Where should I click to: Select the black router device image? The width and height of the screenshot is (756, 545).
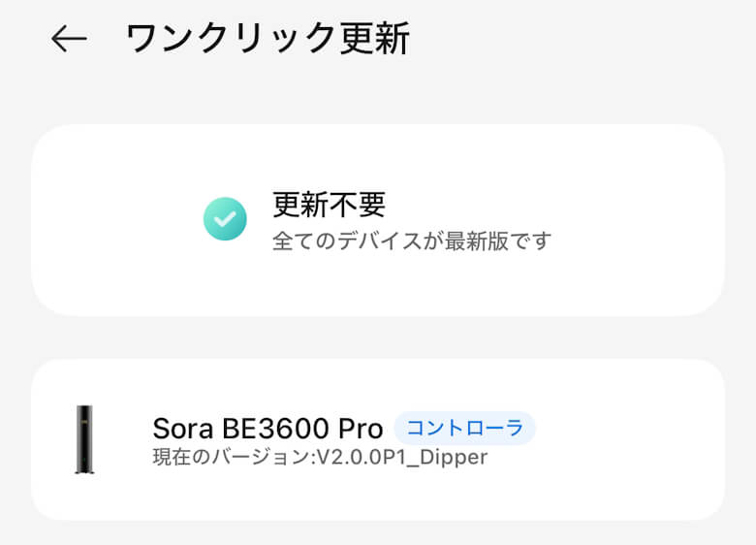pos(84,439)
